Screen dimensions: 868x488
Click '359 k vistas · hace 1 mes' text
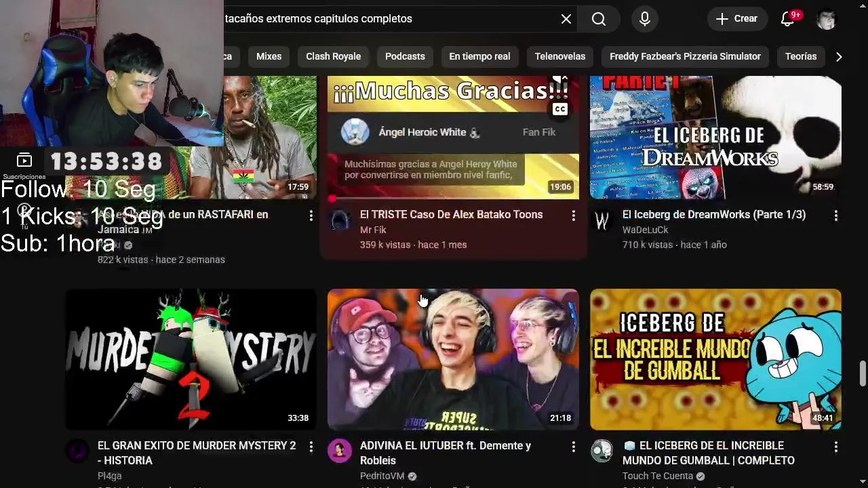(x=413, y=245)
